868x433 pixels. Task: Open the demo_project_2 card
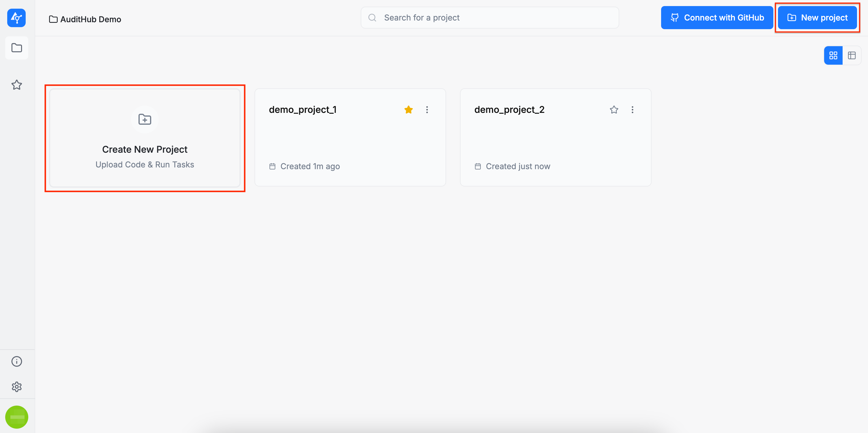555,138
